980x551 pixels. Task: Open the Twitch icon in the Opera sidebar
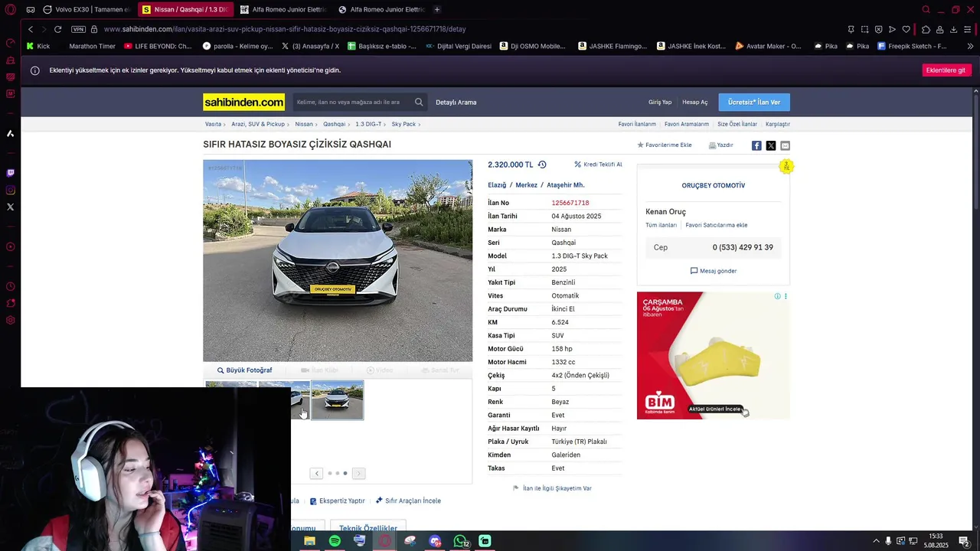[11, 173]
